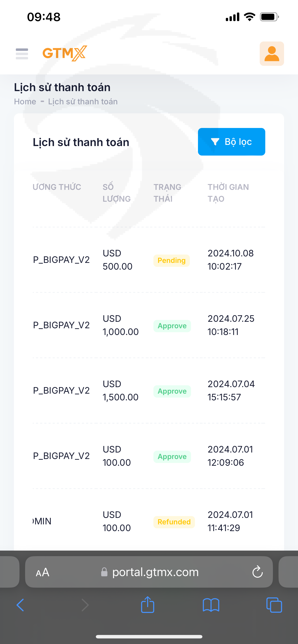This screenshot has height=644, width=298.
Task: Open Safari bookmarks
Action: (211, 605)
